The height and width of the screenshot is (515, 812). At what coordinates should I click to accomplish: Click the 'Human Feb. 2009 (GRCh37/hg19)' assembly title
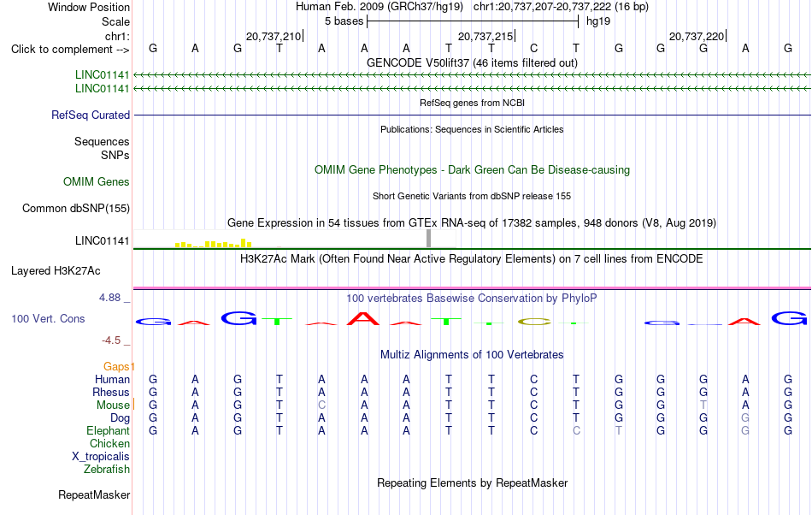[379, 7]
